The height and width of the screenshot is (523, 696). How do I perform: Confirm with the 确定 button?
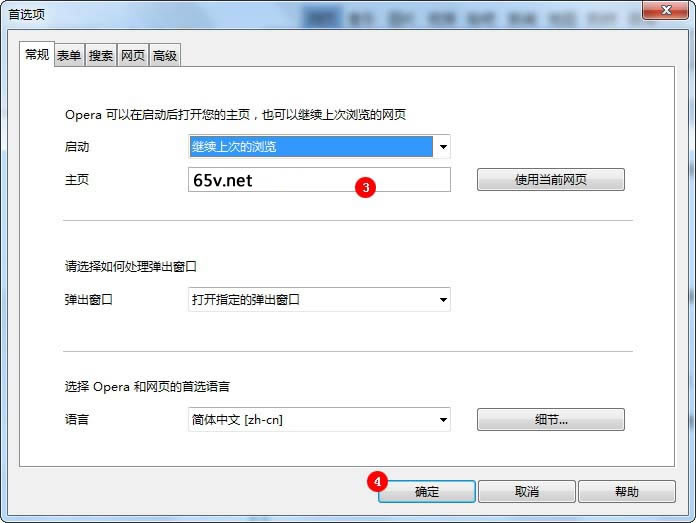pos(427,491)
